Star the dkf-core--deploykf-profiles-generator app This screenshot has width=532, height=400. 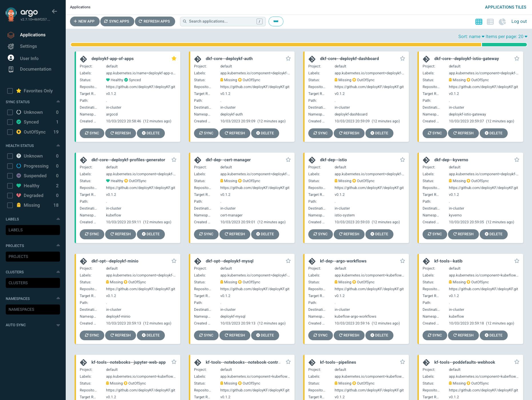coord(174,160)
